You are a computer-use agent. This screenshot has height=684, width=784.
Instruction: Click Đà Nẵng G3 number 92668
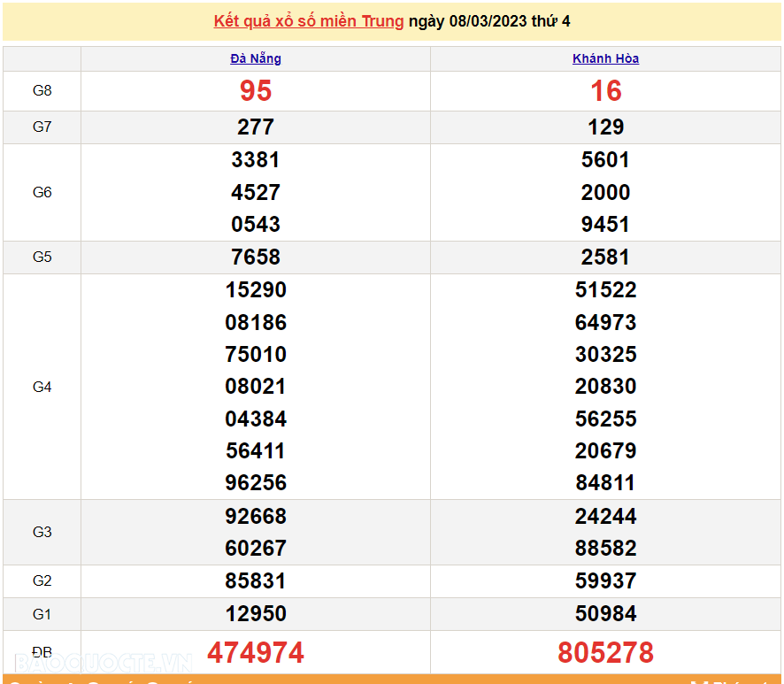pos(256,516)
